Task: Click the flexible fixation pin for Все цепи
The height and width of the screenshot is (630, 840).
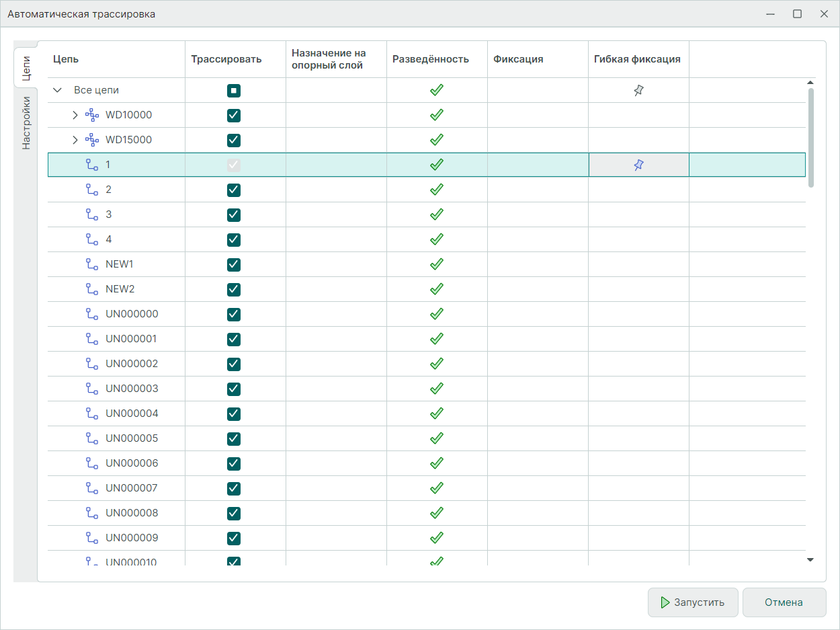Action: tap(638, 90)
